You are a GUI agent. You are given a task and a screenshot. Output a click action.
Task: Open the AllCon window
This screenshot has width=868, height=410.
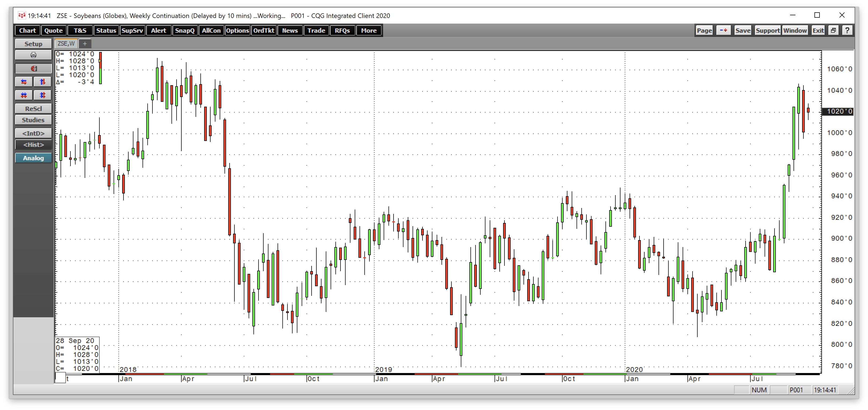(211, 30)
